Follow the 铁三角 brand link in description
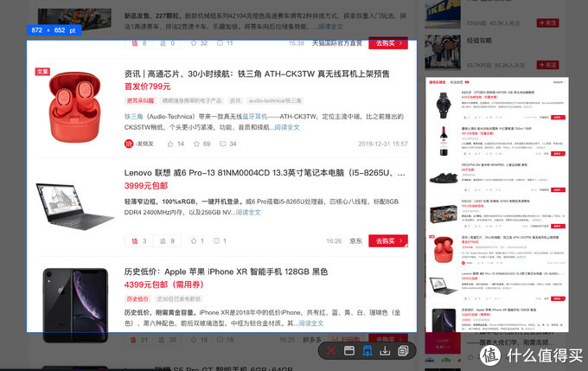The height and width of the screenshot is (371, 588). point(133,117)
